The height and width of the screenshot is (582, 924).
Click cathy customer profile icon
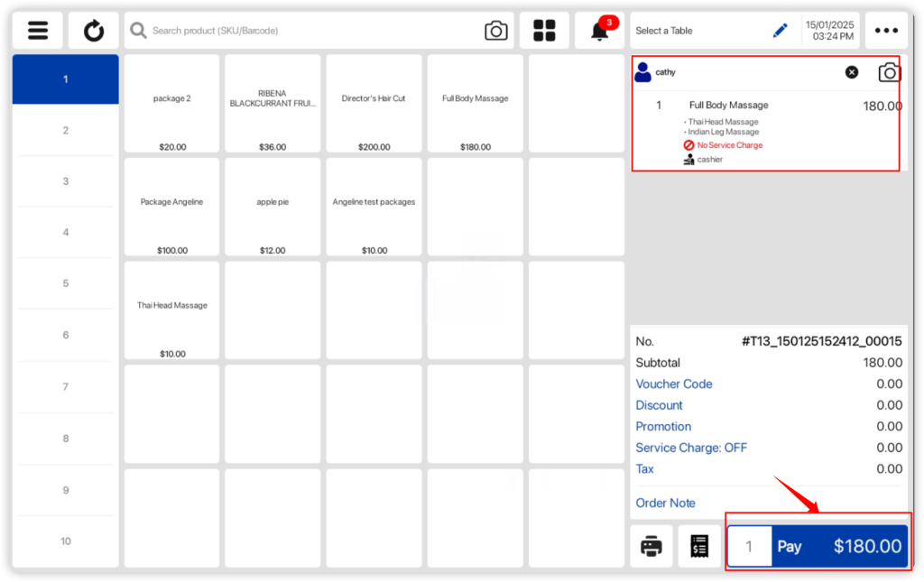[x=642, y=72]
